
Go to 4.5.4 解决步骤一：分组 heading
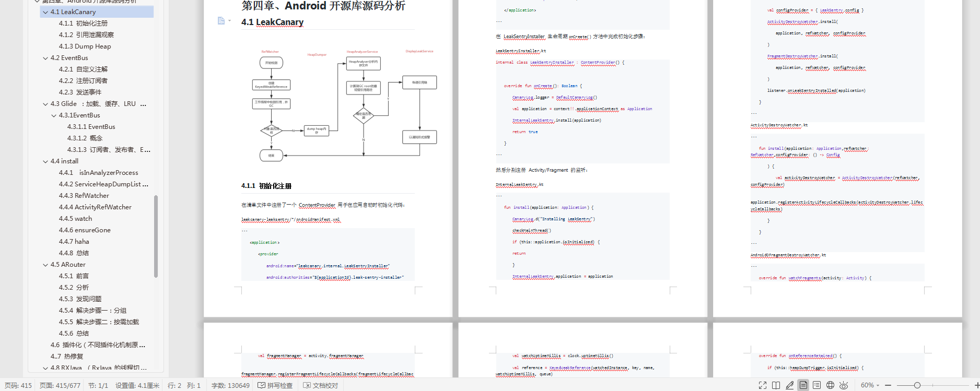click(x=92, y=310)
